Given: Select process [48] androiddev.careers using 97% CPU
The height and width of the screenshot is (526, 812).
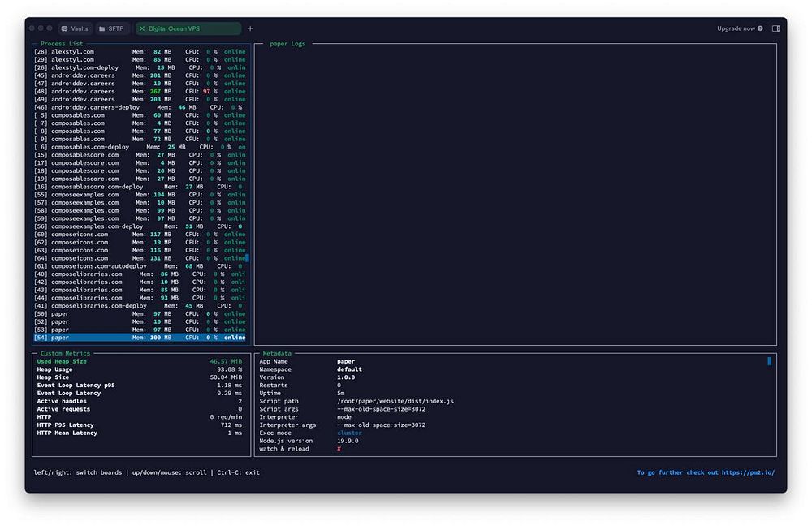Looking at the screenshot, I should [x=140, y=91].
